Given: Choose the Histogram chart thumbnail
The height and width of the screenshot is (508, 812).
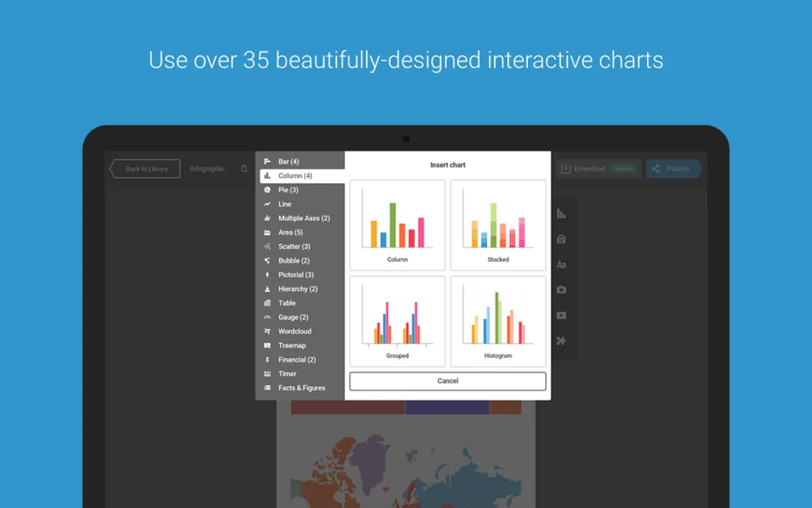Looking at the screenshot, I should click(x=498, y=321).
